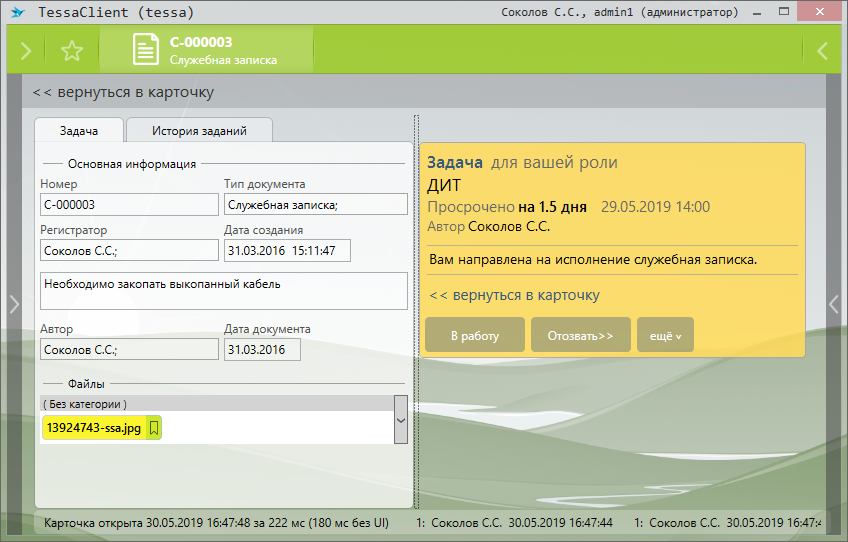Viewport: 848px width, 542px height.
Task: Click the top '<< вернуться в карточку' link
Action: [x=123, y=92]
